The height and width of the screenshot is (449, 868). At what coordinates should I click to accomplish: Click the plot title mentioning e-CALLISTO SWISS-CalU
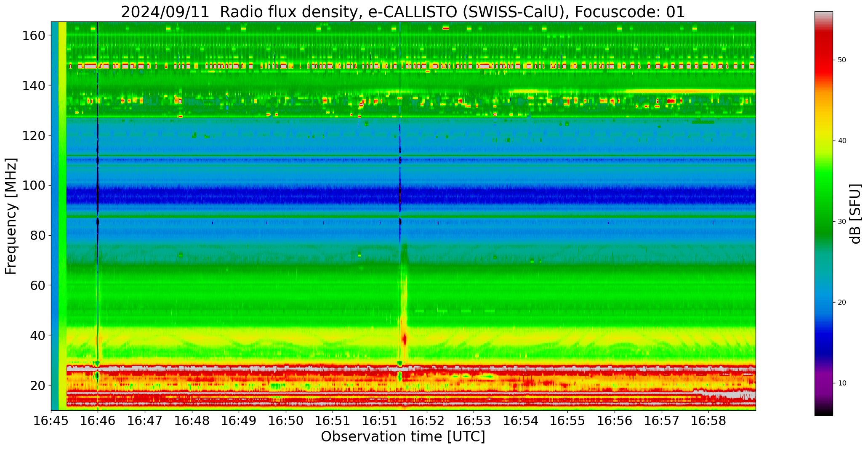click(x=403, y=12)
